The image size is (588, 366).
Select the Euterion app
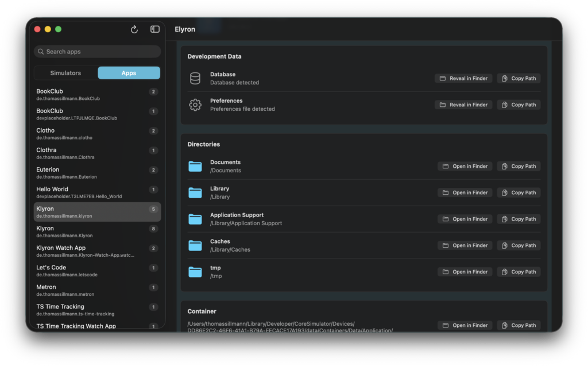97,173
